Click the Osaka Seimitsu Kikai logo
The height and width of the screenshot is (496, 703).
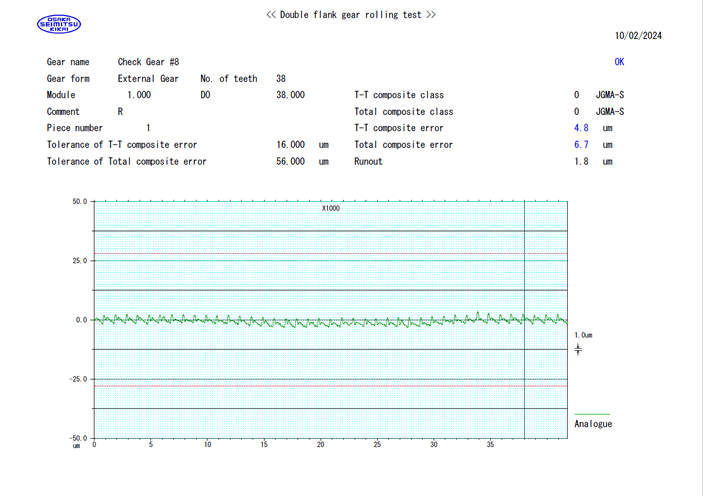pos(58,24)
